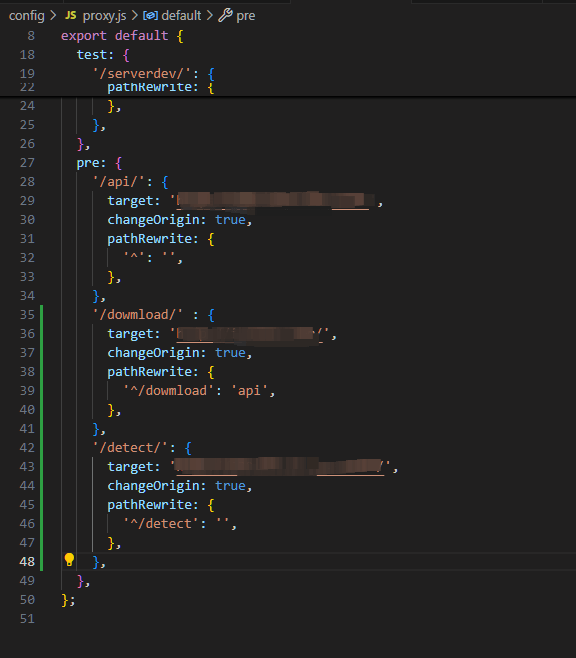576x658 pixels.
Task: Click 'pathRewrite' on line 38
Action: (149, 372)
